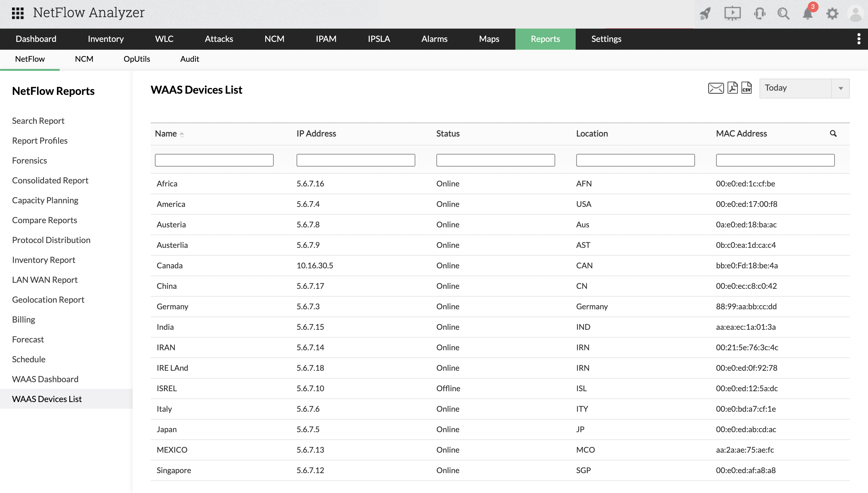
Task: Open the global search icon
Action: pos(783,14)
